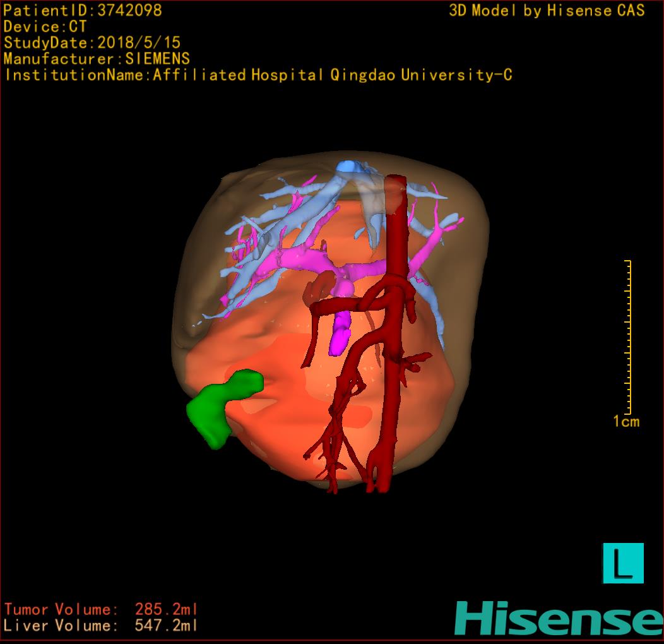Click the blue hepatic vein confluence at top

click(348, 168)
